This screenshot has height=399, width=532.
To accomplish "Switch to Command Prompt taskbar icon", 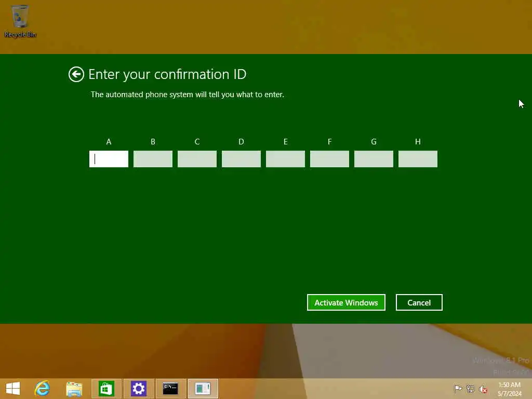I will point(170,389).
